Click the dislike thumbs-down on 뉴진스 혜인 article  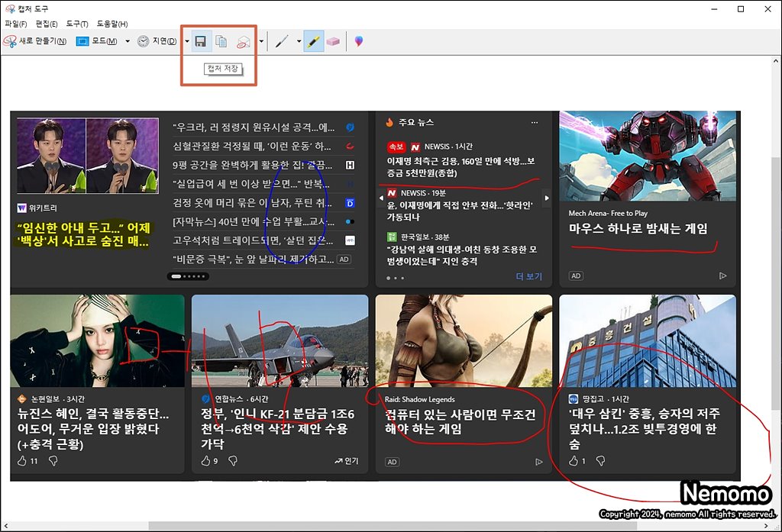(53, 461)
